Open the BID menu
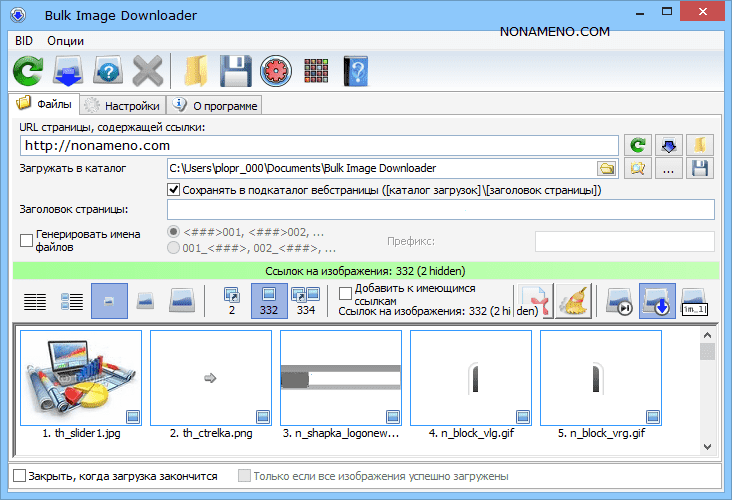This screenshot has width=732, height=500. pyautogui.click(x=23, y=41)
